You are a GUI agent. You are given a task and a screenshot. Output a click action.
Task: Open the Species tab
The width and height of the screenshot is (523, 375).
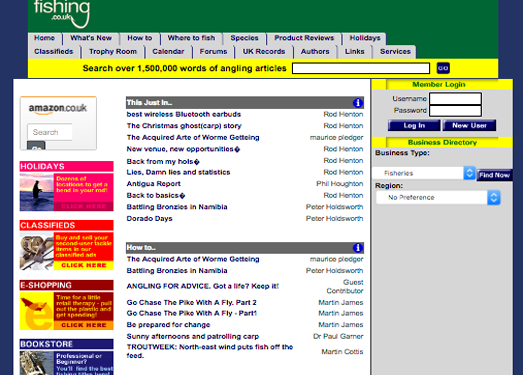coord(244,38)
